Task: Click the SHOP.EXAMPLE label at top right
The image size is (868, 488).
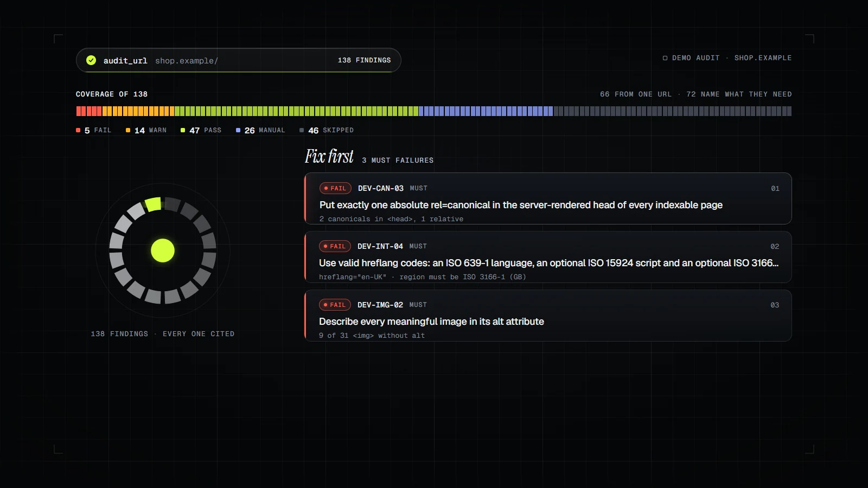Action: coord(763,58)
